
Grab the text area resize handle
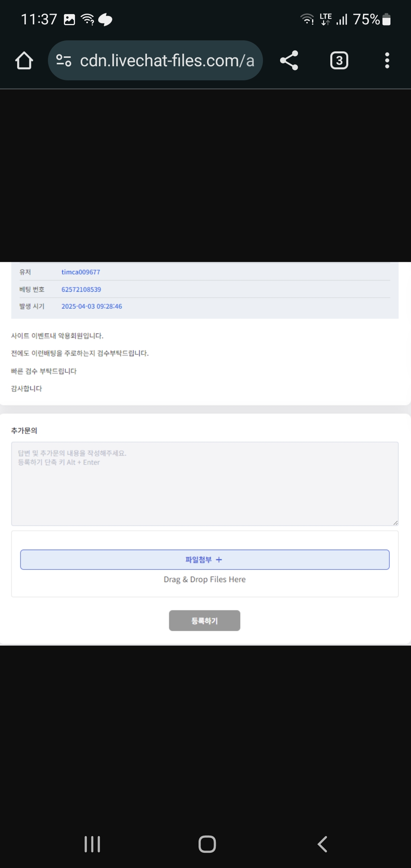[x=395, y=523]
